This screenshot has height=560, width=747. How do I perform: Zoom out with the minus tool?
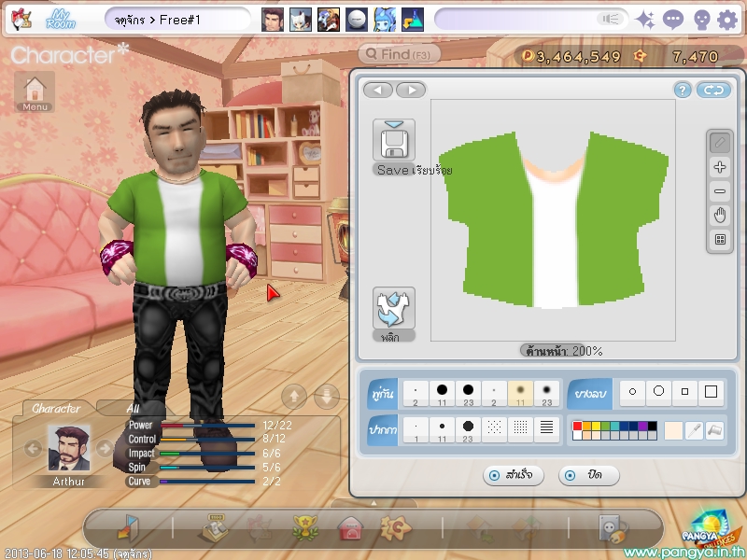tap(719, 191)
